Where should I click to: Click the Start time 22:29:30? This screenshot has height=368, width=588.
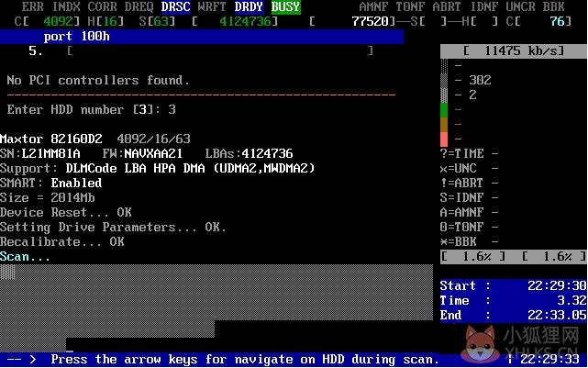point(557,285)
